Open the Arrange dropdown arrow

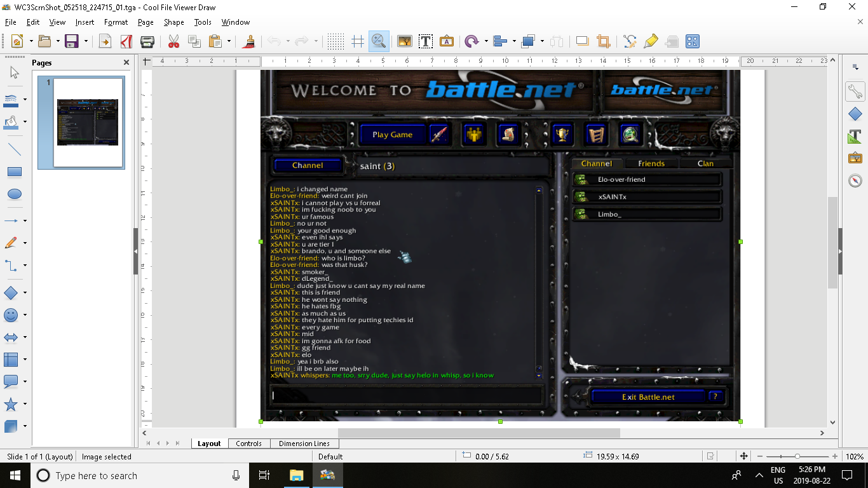542,41
